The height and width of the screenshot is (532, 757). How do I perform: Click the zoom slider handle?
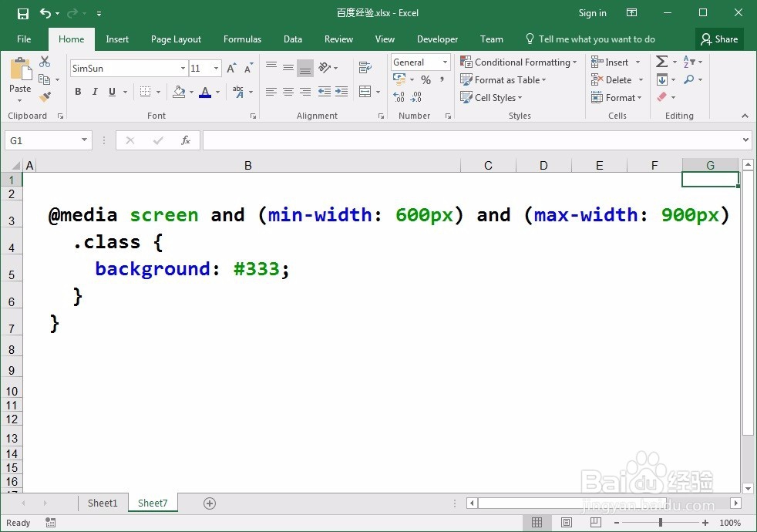pos(661,523)
